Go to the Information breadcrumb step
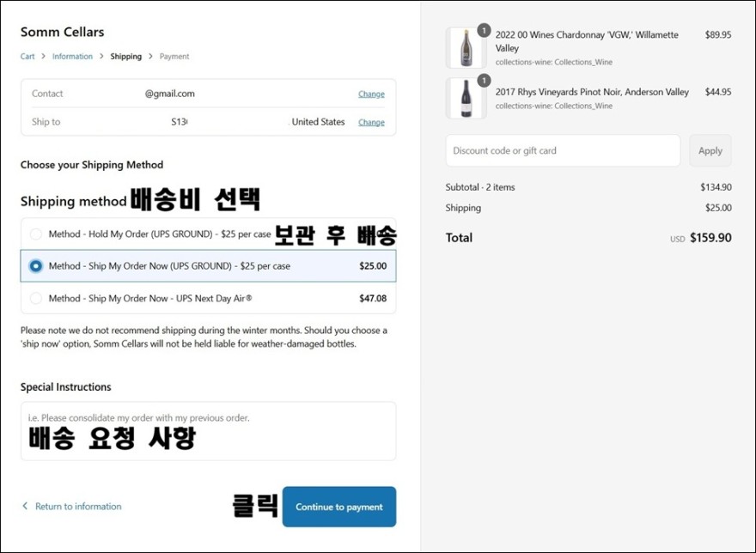The image size is (756, 553). (72, 57)
